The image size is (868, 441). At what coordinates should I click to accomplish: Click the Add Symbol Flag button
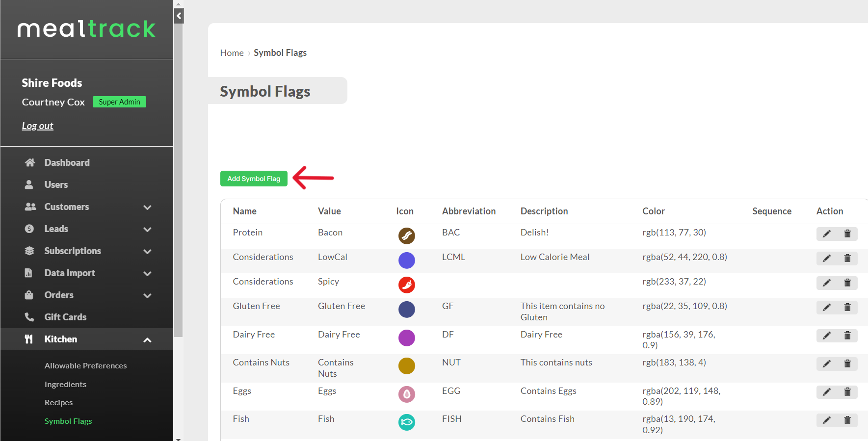click(x=254, y=179)
